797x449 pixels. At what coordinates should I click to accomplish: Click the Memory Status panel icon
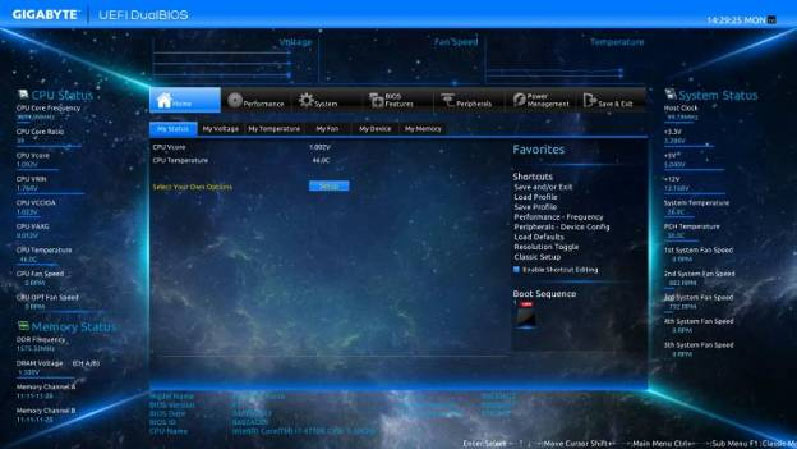[23, 325]
